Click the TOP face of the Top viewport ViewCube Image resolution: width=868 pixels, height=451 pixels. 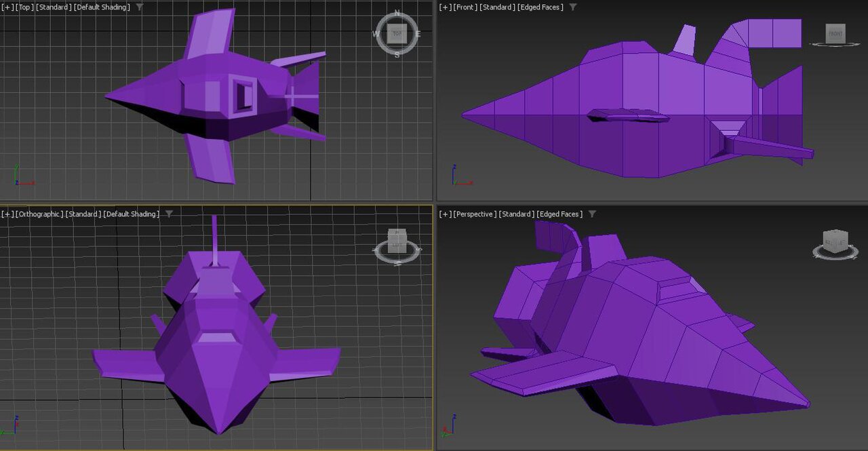pyautogui.click(x=397, y=33)
